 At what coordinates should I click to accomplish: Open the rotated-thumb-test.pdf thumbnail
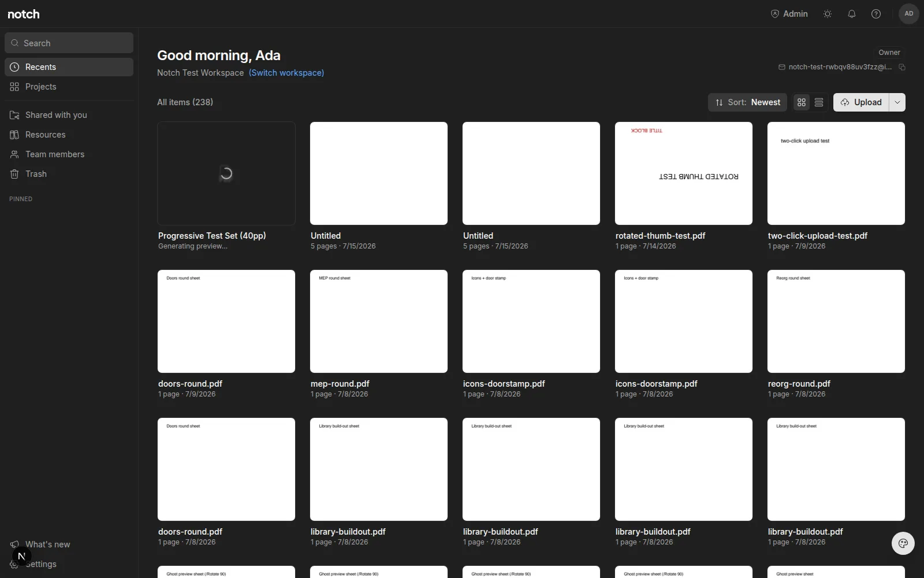pos(684,173)
